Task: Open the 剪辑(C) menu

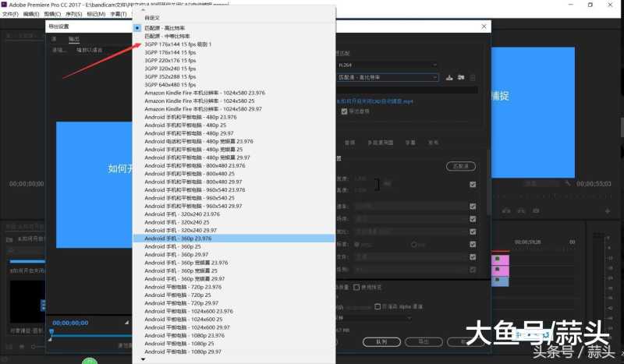Action: (52, 14)
